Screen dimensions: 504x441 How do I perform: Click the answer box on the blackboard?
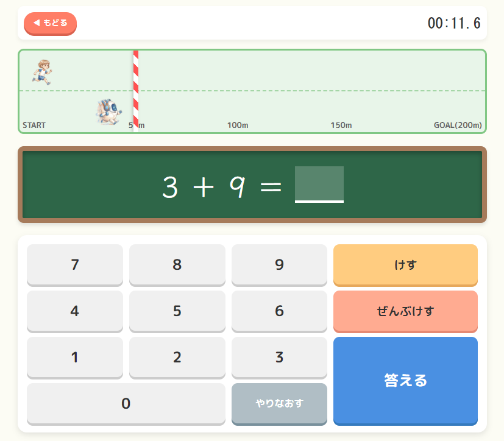tap(319, 185)
